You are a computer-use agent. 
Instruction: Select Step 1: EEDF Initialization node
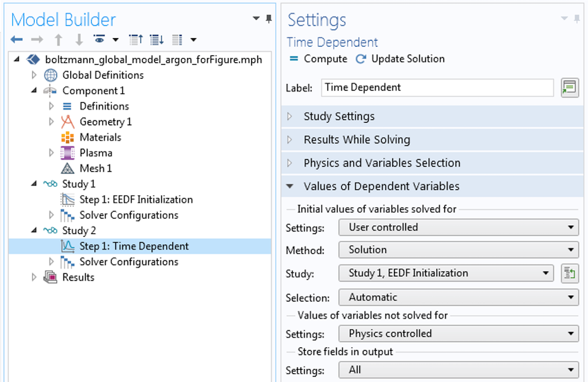(x=136, y=199)
